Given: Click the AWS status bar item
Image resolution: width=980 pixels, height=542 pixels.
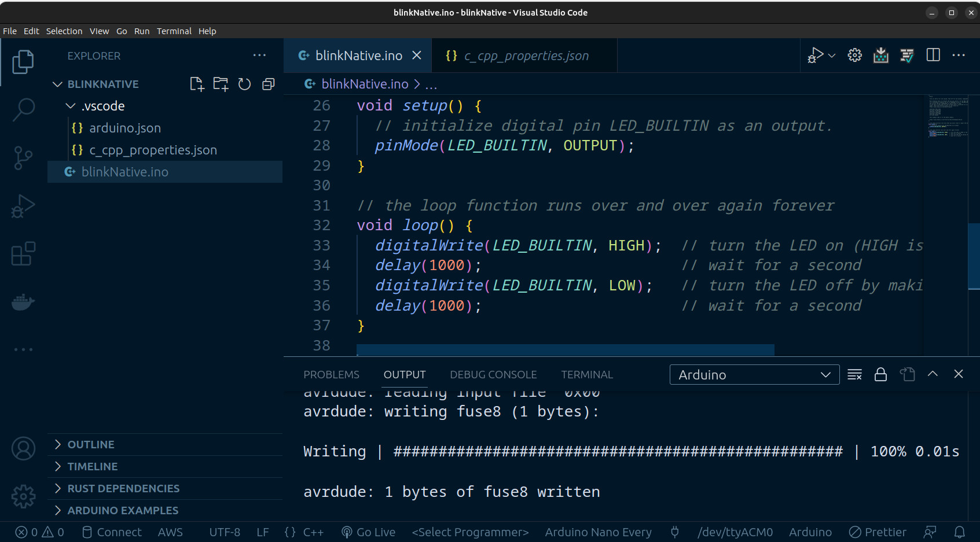Looking at the screenshot, I should click(x=170, y=532).
